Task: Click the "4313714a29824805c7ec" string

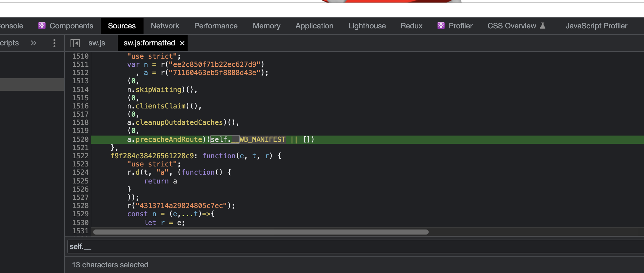Action: point(181,206)
